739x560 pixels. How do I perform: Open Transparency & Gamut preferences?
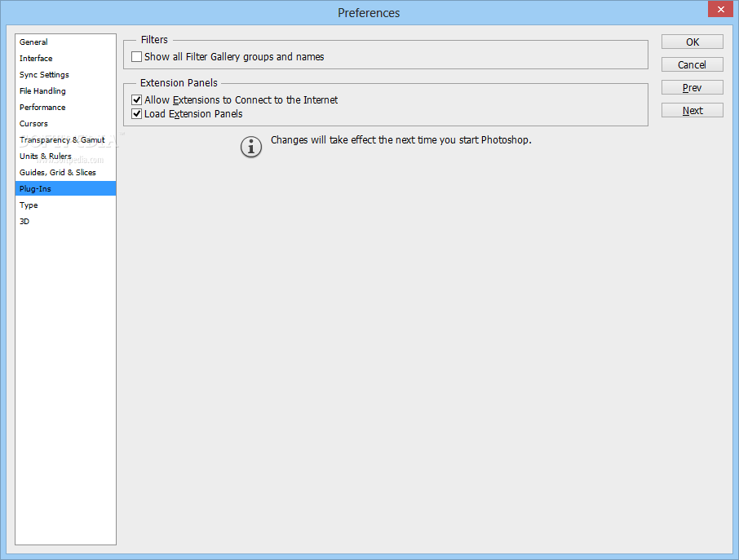pyautogui.click(x=65, y=140)
